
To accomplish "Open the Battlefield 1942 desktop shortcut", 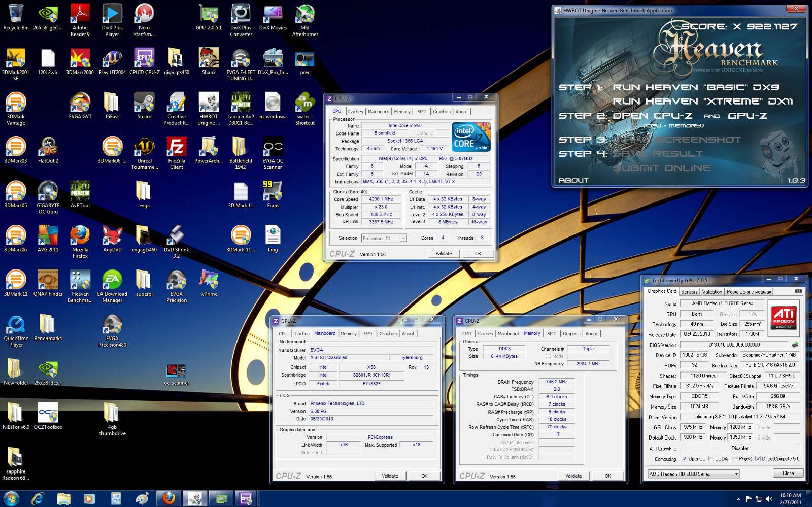I will pos(241,153).
